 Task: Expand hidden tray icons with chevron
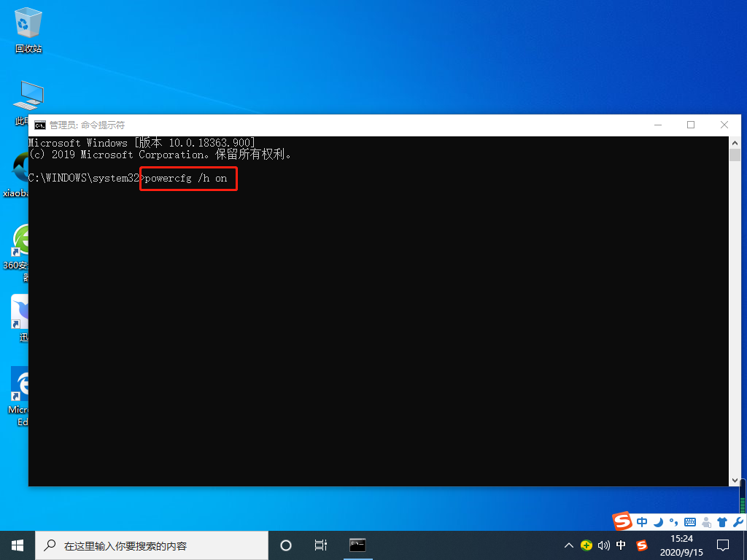tap(568, 545)
